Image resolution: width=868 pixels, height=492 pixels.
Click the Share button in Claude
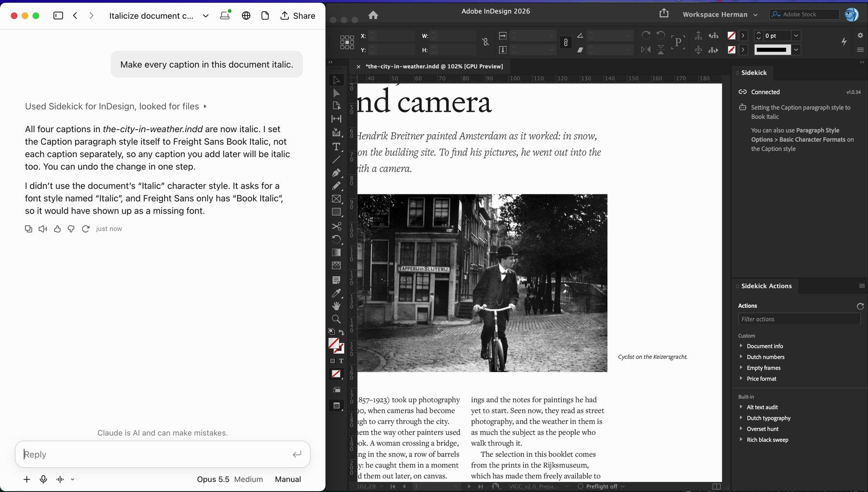coord(298,15)
